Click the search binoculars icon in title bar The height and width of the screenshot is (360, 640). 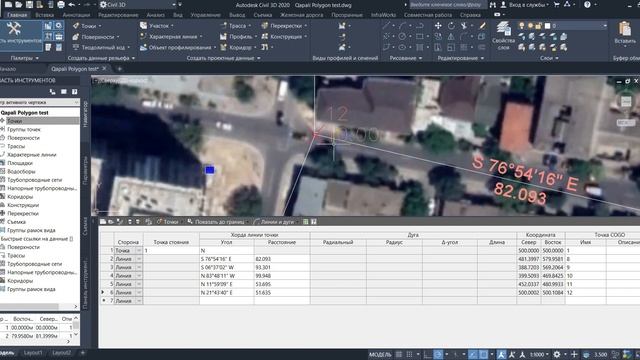pyautogui.click(x=493, y=4)
